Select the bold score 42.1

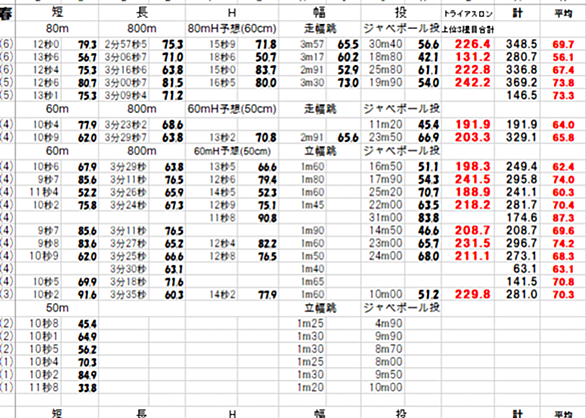pos(428,58)
